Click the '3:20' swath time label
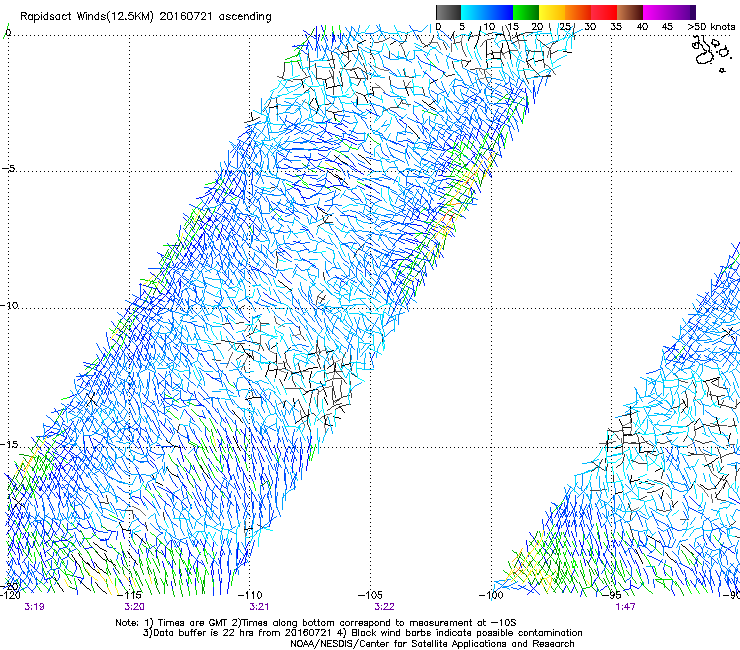740x650 pixels. point(135,606)
